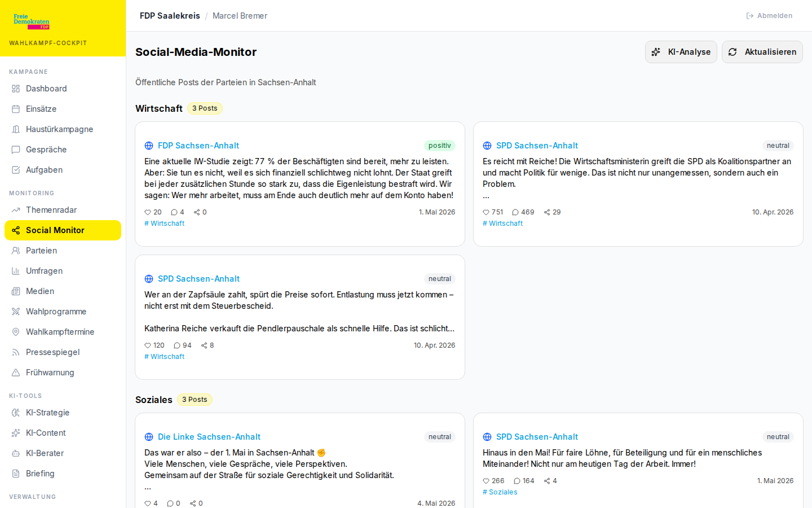The image size is (812, 508).
Task: Click the # Wirtschaft tag on the FDP post
Action: 165,224
